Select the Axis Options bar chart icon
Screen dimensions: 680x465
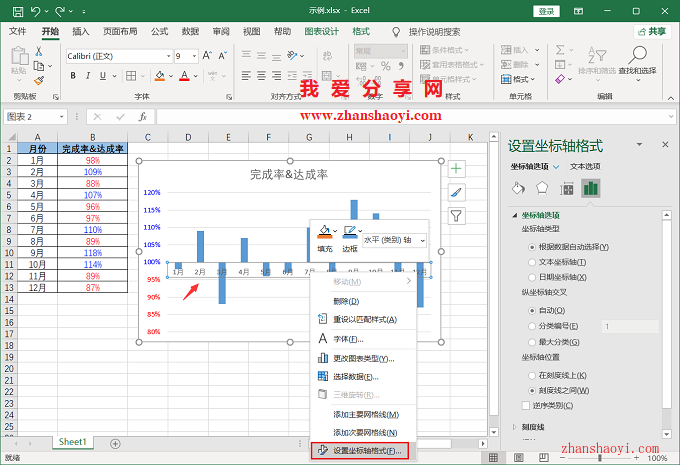[x=591, y=189]
